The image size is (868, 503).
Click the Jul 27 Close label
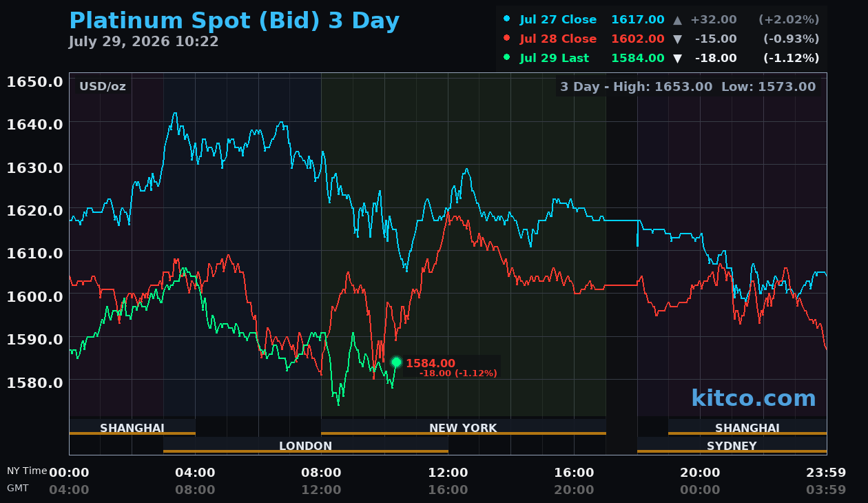coord(558,20)
